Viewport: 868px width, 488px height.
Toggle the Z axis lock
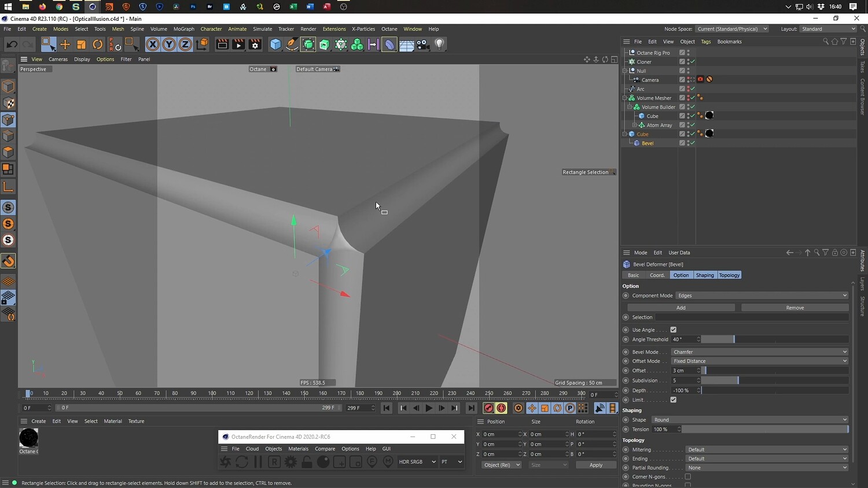point(185,45)
